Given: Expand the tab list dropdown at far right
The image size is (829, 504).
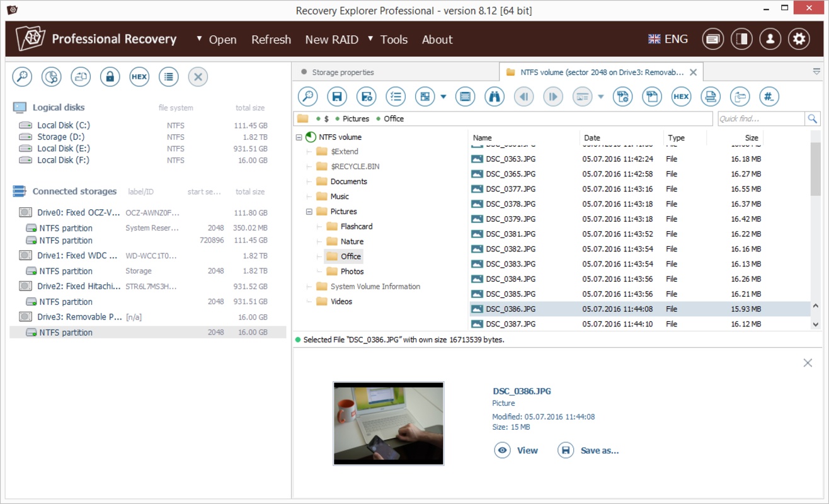Looking at the screenshot, I should (816, 72).
